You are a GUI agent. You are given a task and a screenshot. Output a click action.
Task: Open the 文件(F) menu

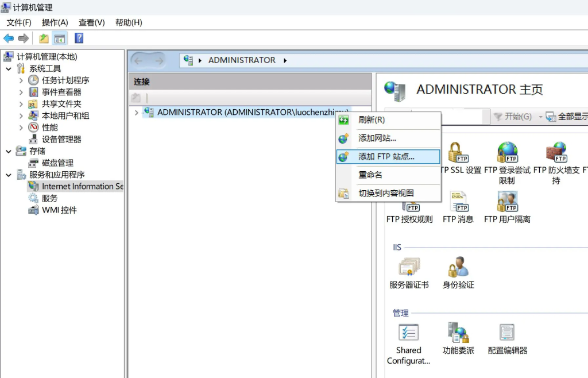(19, 22)
